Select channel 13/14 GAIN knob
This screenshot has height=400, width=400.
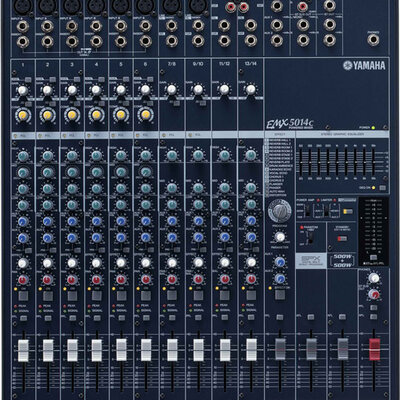tap(250, 89)
